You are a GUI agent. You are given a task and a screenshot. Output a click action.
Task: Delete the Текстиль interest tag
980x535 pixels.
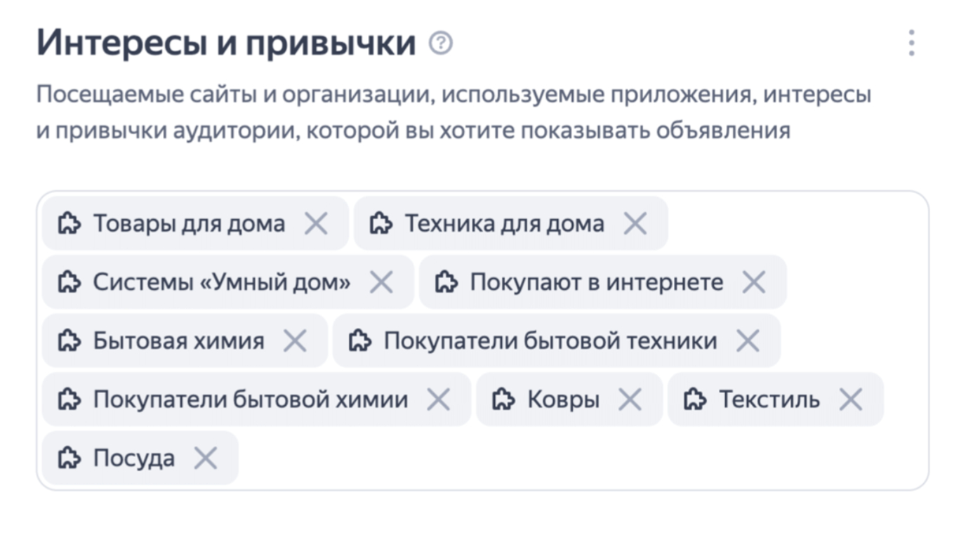click(x=851, y=399)
